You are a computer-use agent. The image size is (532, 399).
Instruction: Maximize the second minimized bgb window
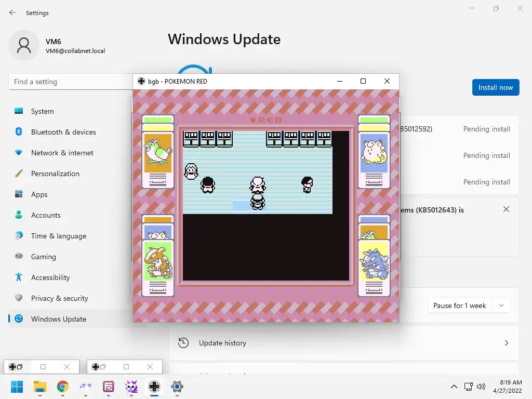click(126, 367)
